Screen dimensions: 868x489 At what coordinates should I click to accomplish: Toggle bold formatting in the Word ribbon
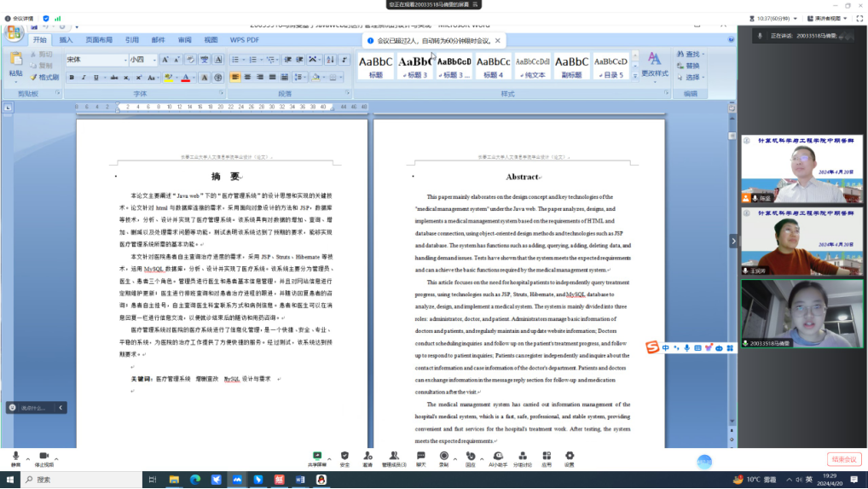click(72, 78)
